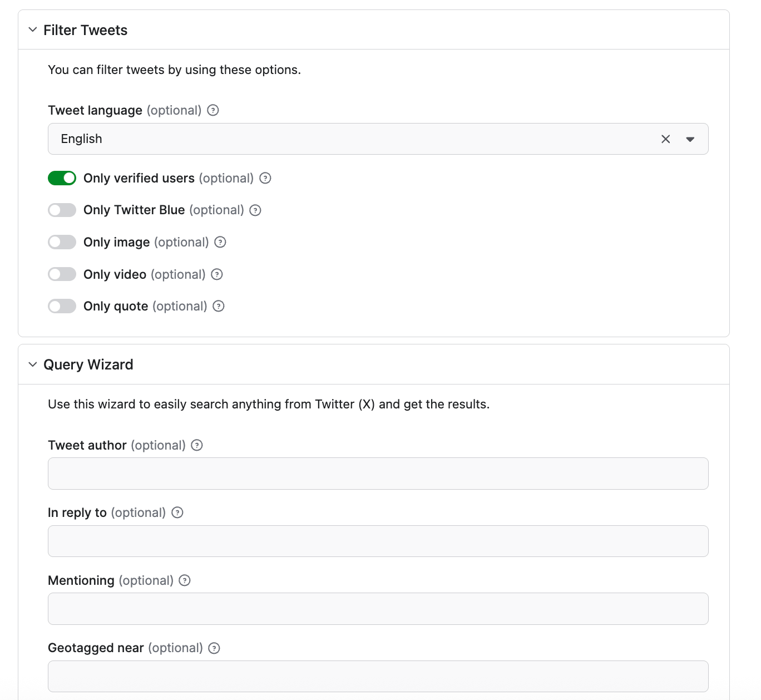Click the Only quote help icon

(x=218, y=306)
